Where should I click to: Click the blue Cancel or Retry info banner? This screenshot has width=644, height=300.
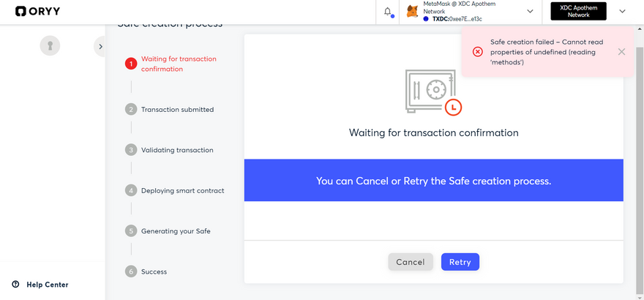pyautogui.click(x=433, y=180)
